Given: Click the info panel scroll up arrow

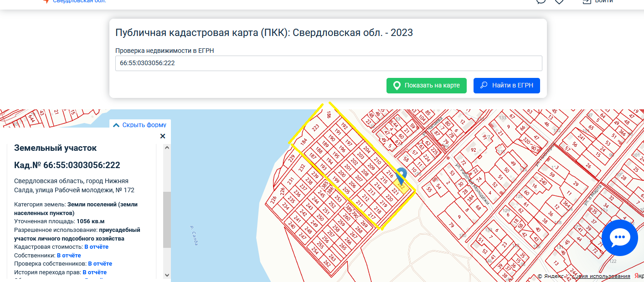Looking at the screenshot, I should (167, 148).
